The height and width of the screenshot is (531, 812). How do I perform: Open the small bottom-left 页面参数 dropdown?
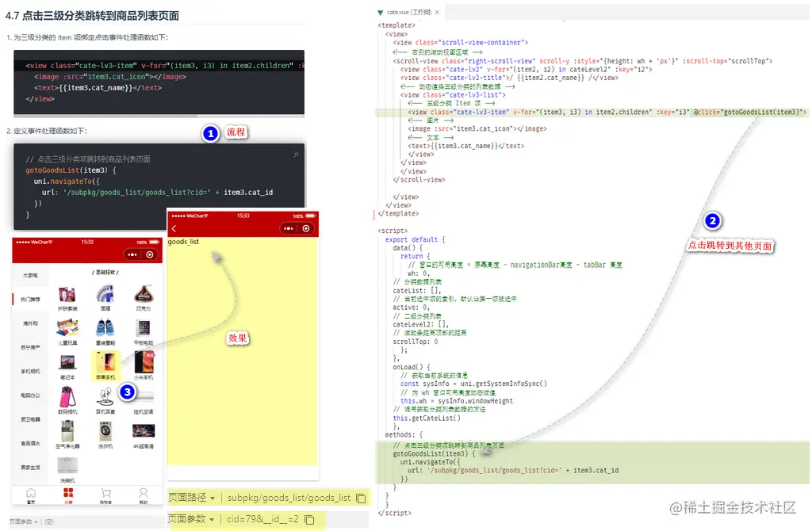(x=36, y=522)
